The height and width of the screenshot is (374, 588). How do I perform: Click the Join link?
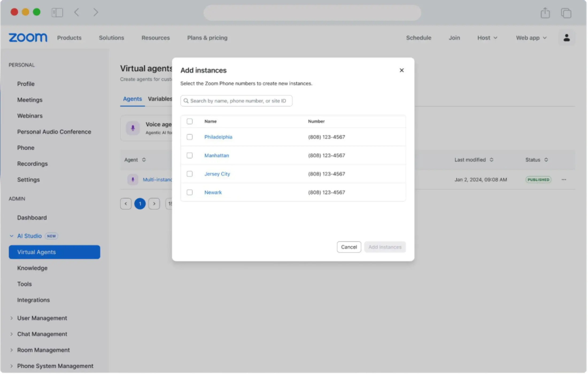point(454,38)
